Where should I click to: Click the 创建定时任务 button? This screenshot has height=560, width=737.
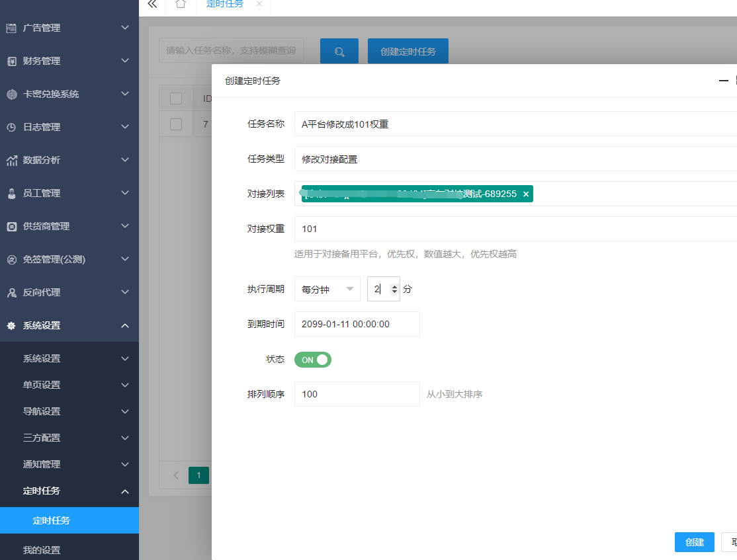(x=408, y=51)
